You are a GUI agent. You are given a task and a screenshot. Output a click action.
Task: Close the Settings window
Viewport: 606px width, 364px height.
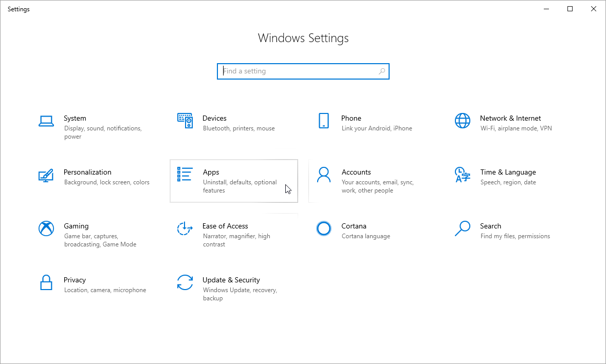[594, 9]
